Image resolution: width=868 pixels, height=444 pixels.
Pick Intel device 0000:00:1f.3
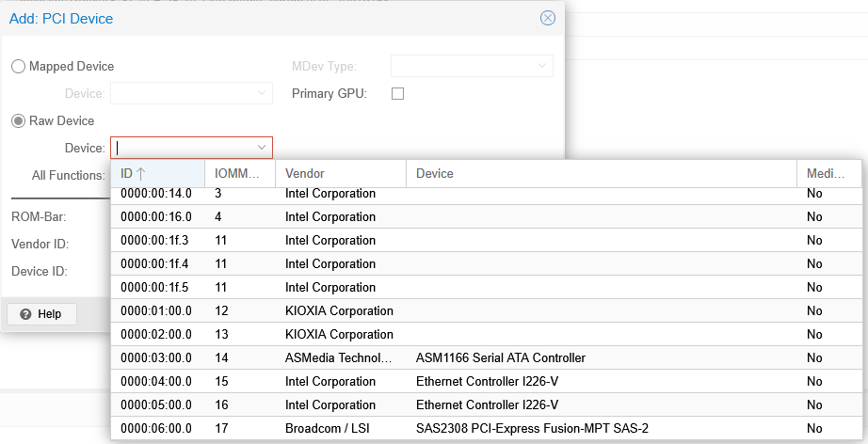point(330,241)
